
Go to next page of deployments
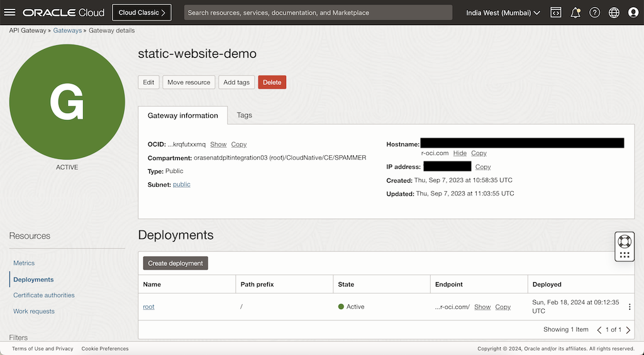(x=628, y=330)
